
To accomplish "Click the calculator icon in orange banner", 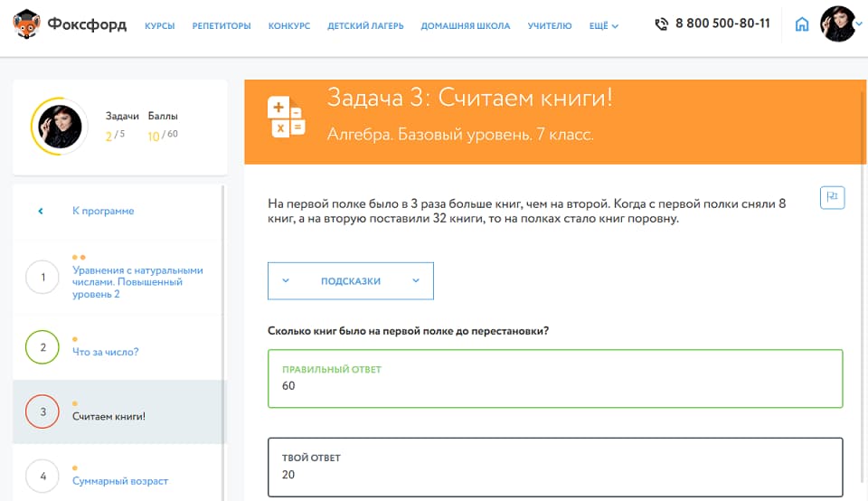I will coord(287,119).
